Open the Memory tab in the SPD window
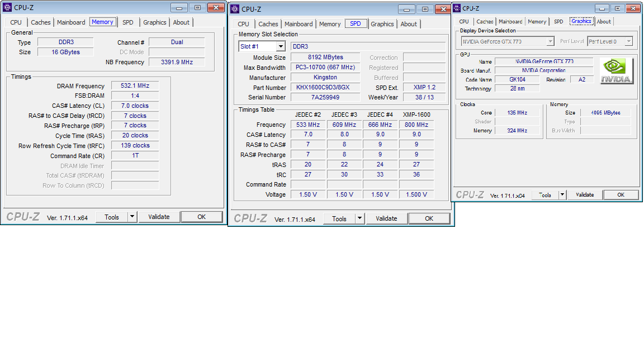 330,24
